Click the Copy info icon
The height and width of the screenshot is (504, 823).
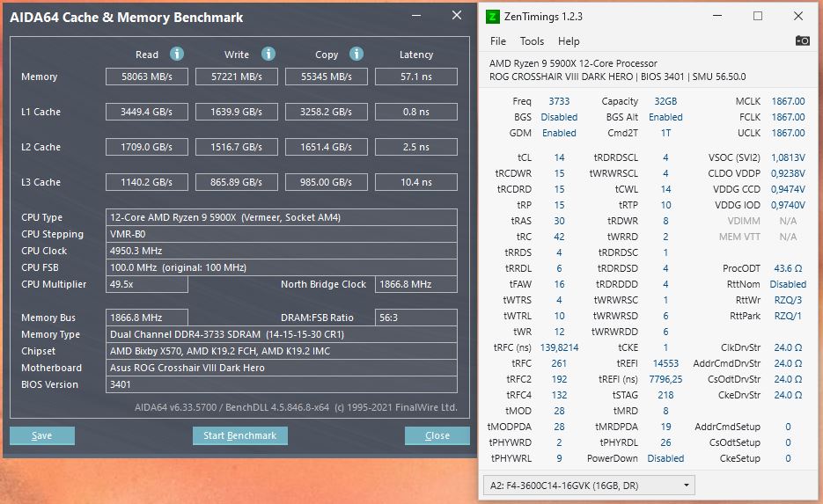(x=356, y=54)
